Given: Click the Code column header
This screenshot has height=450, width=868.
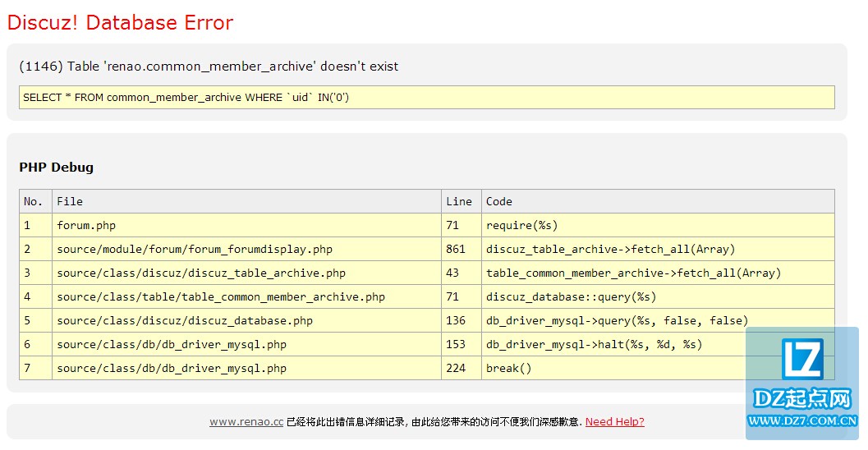Looking at the screenshot, I should 658,201.
